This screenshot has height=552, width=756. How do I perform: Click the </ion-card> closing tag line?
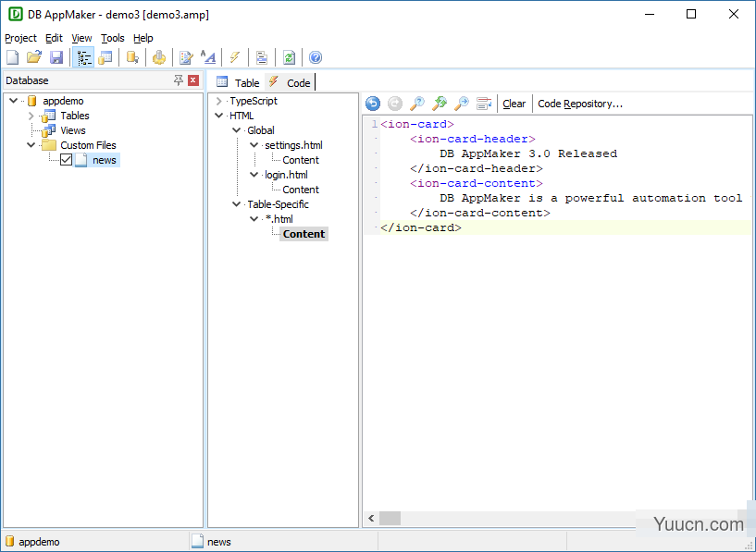pos(421,227)
